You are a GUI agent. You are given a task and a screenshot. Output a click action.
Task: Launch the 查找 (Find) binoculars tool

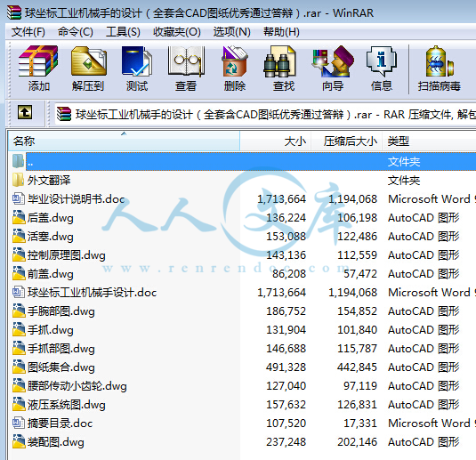point(283,69)
